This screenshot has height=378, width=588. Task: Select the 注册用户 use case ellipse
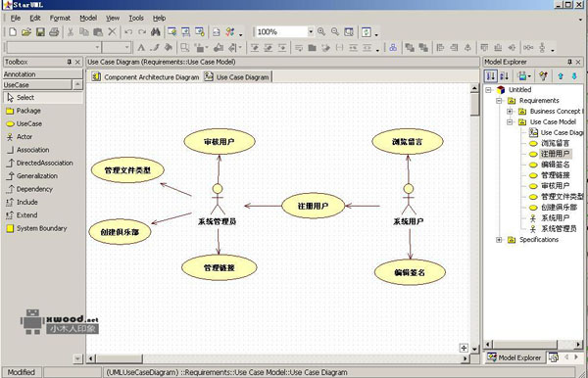(x=314, y=206)
